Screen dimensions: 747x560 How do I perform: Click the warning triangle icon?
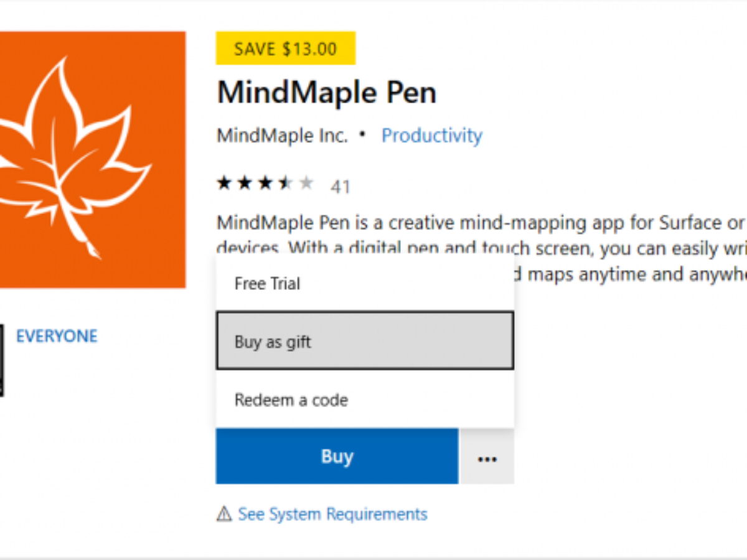pos(223,514)
